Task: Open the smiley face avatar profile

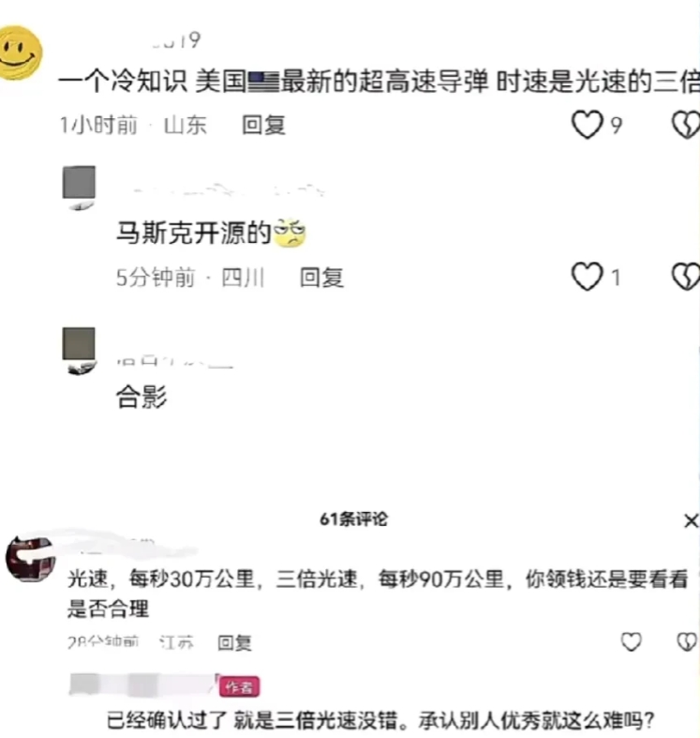Action: pyautogui.click(x=20, y=53)
